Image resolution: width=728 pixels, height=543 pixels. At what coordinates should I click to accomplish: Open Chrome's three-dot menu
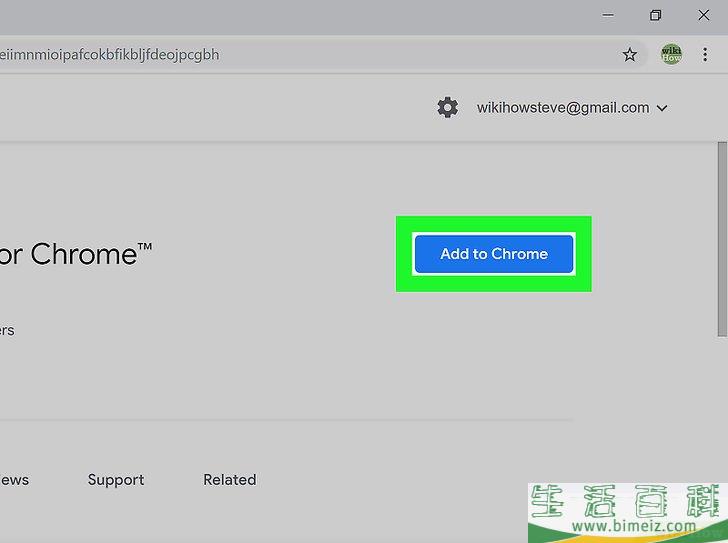coord(705,55)
